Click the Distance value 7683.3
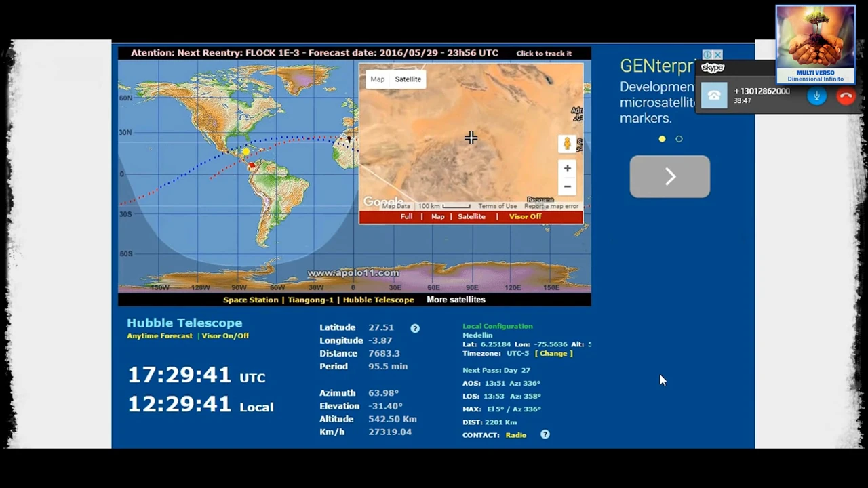Viewport: 868px width, 488px height. [x=384, y=353]
